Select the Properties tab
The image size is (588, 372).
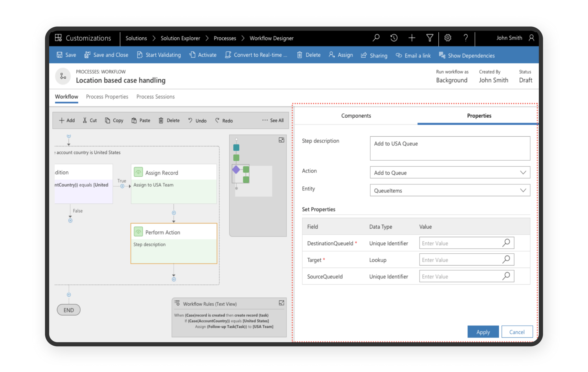tap(479, 116)
